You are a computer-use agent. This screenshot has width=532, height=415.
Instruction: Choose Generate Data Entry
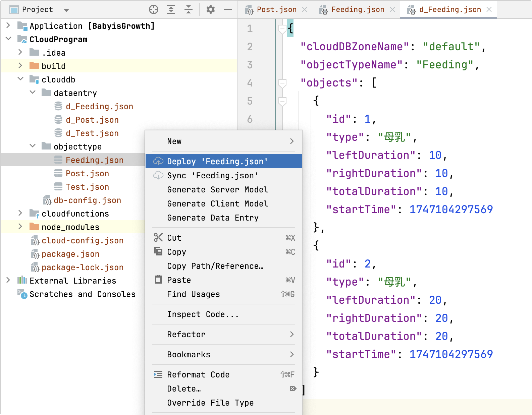tap(224, 218)
